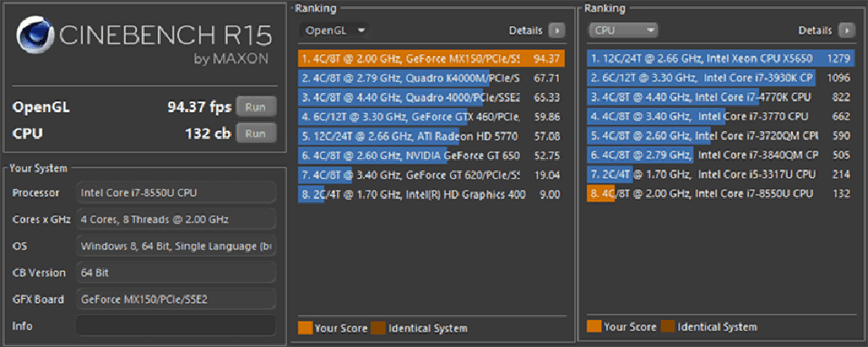Select Intel Core i7-3930K ranking row
This screenshot has width=868, height=347.
(x=721, y=78)
